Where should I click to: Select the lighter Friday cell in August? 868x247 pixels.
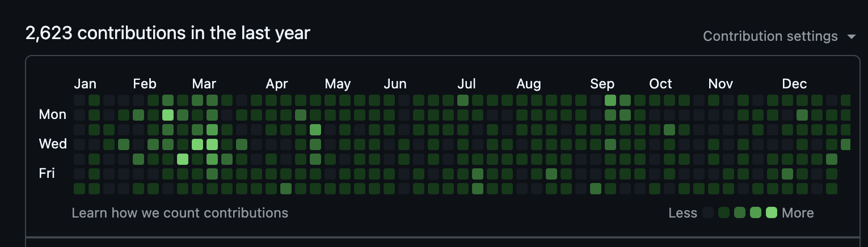pos(551,174)
